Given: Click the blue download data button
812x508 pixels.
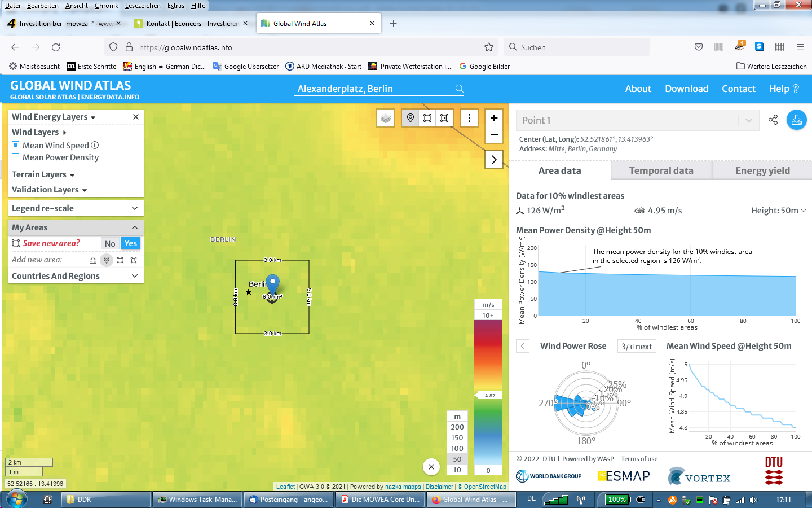Looking at the screenshot, I should 796,120.
